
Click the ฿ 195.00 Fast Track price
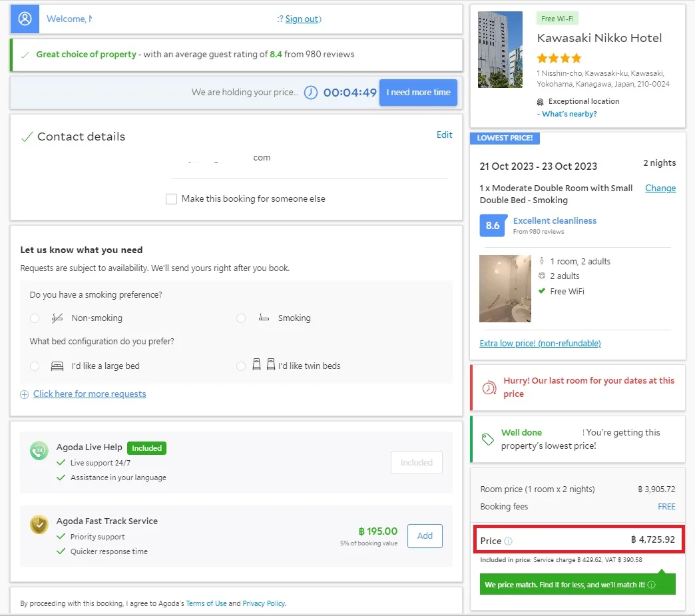click(x=377, y=531)
